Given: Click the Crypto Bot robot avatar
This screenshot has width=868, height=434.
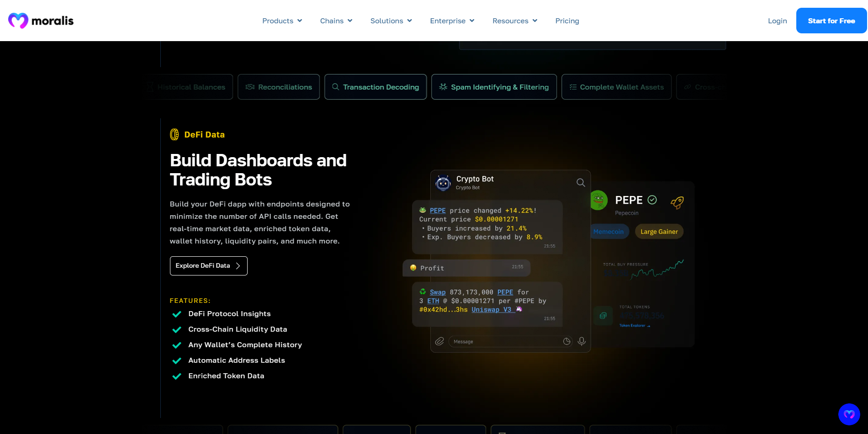Looking at the screenshot, I should [443, 183].
